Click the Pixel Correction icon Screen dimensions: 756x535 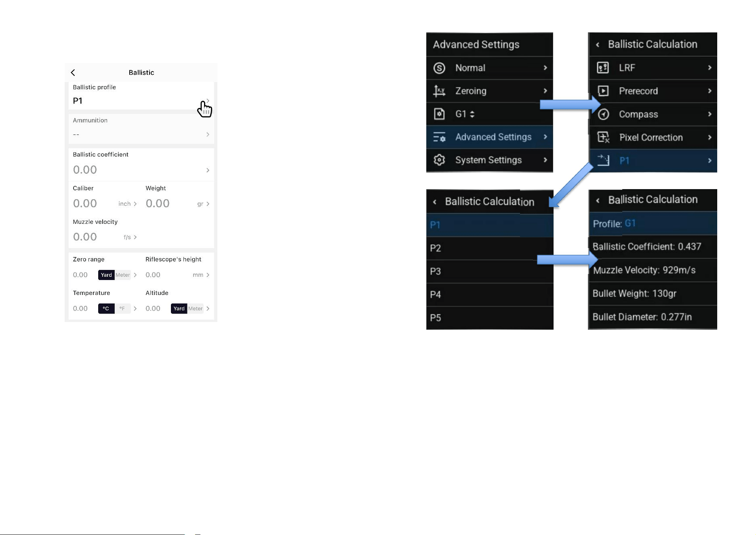click(x=603, y=137)
